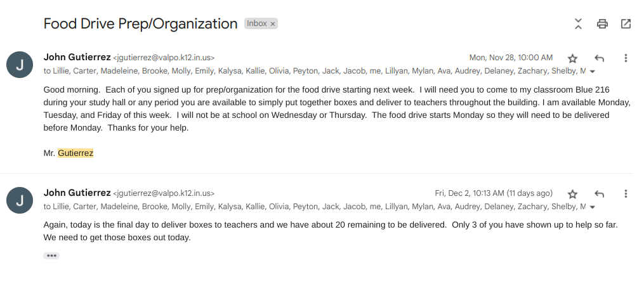Click the highlighted word Gutierrez in the signature

click(76, 153)
